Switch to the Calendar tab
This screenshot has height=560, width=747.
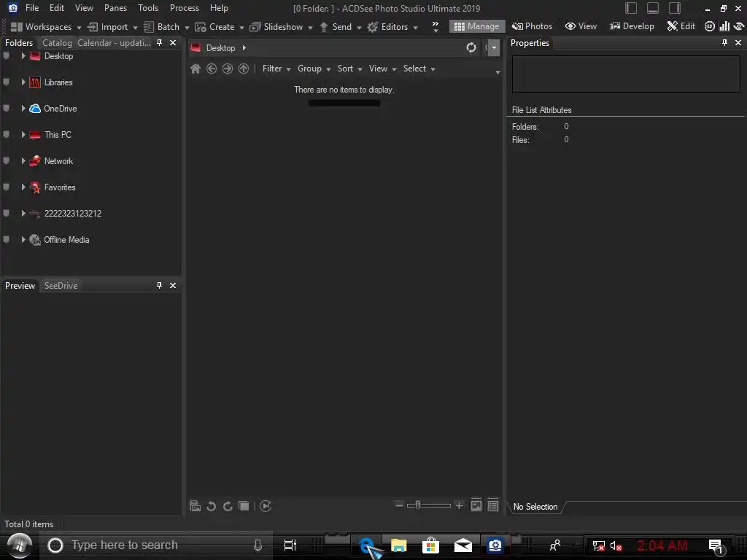tap(114, 43)
